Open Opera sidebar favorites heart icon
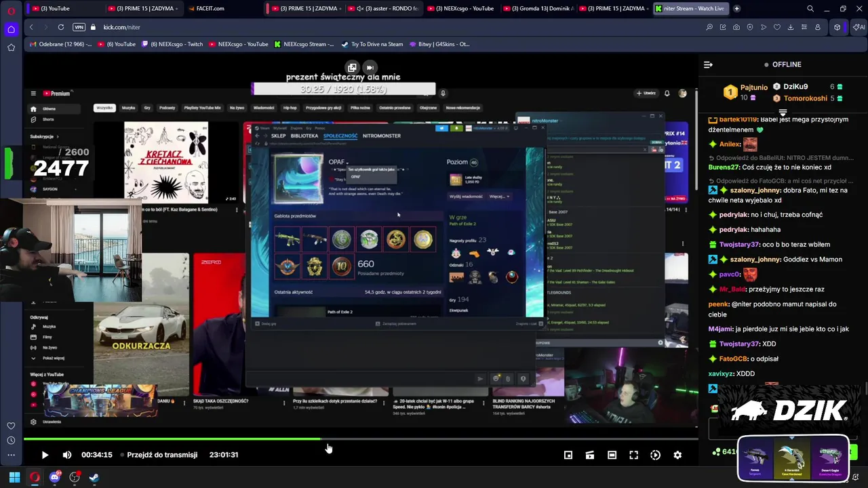 tap(11, 426)
